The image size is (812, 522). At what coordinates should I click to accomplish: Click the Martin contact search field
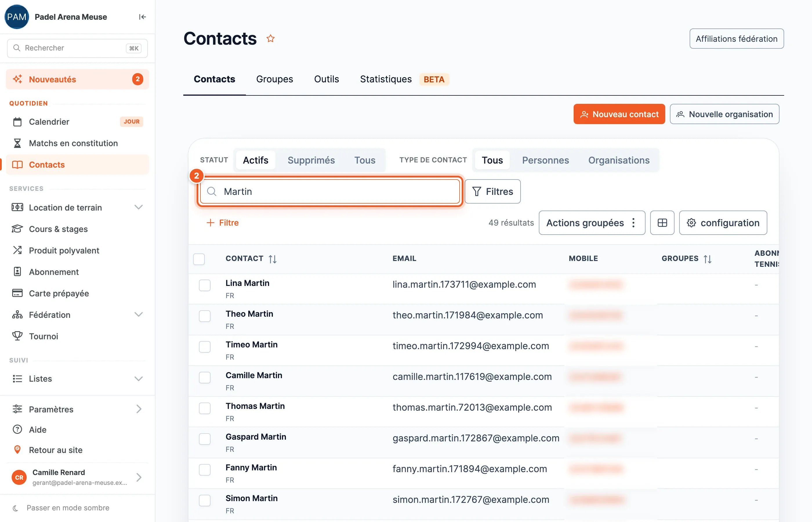point(330,191)
